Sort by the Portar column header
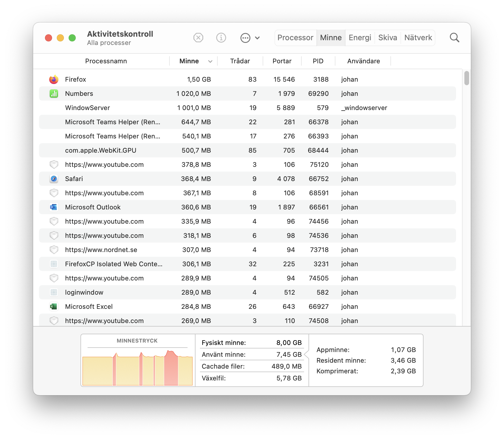Viewport: 504px width, 439px height. tap(282, 61)
